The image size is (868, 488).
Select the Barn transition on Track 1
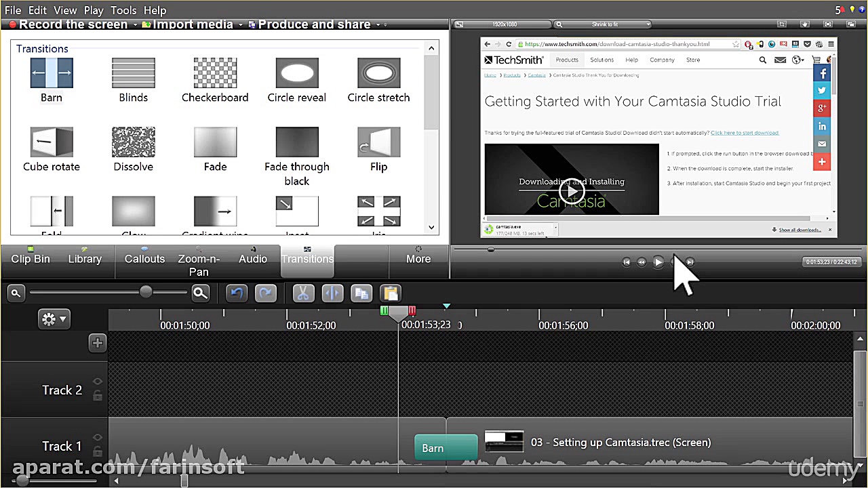pos(446,448)
